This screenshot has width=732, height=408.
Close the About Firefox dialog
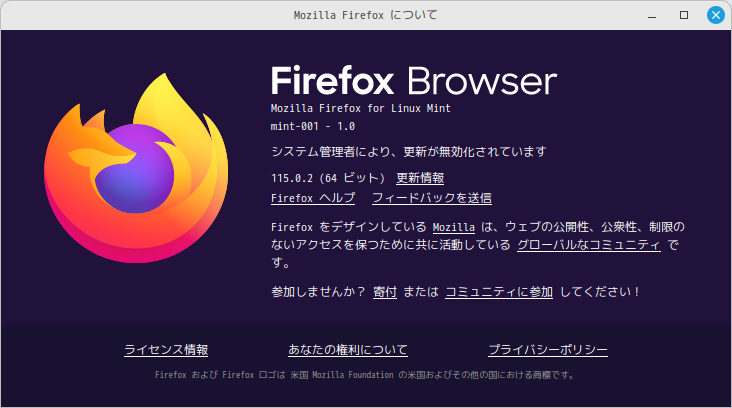point(716,15)
